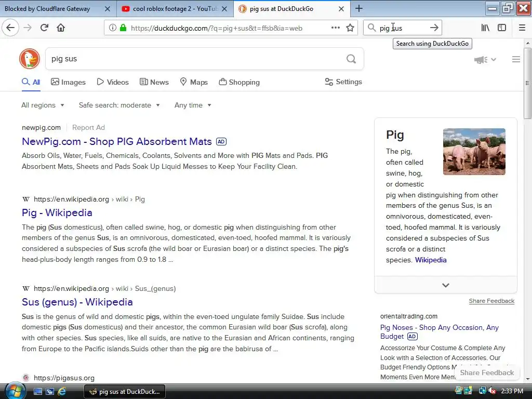Bookmark this page with the star
The height and width of the screenshot is (399, 532).
[350, 28]
